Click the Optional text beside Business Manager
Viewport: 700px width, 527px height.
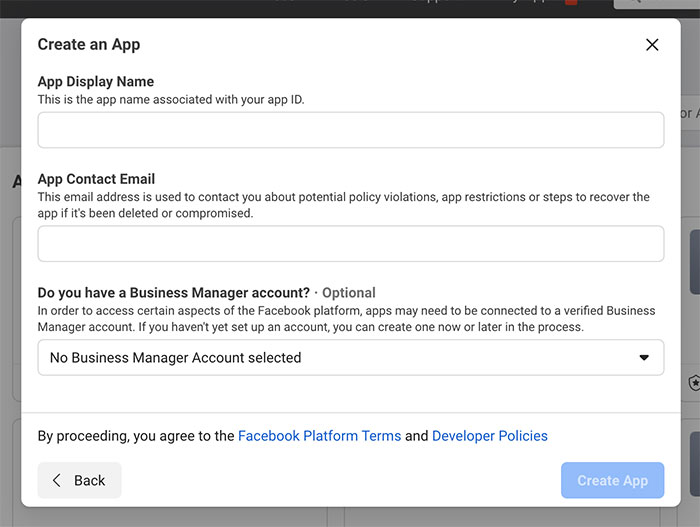(348, 293)
